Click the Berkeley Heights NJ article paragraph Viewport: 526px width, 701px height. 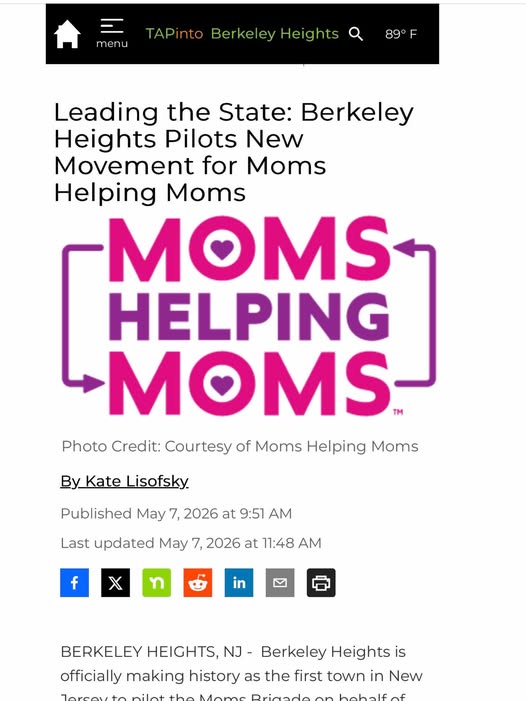click(x=241, y=672)
